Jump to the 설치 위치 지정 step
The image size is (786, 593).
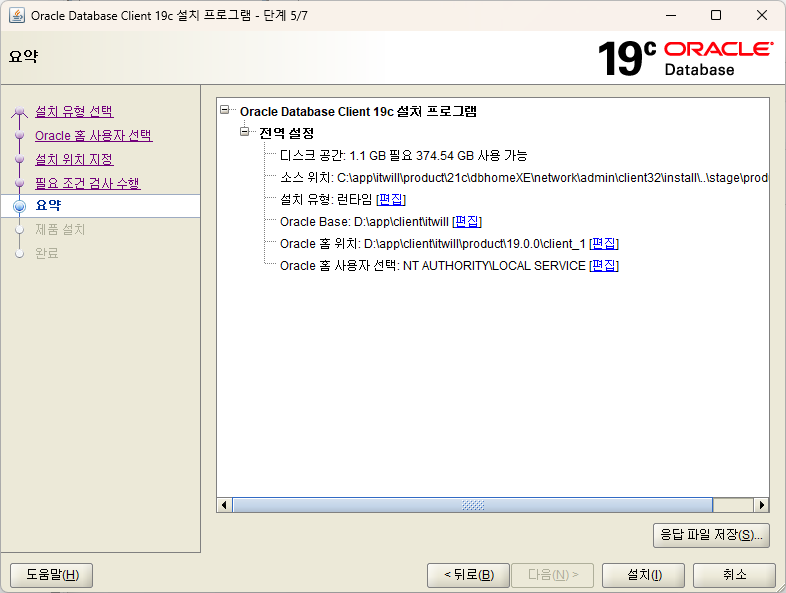74,159
